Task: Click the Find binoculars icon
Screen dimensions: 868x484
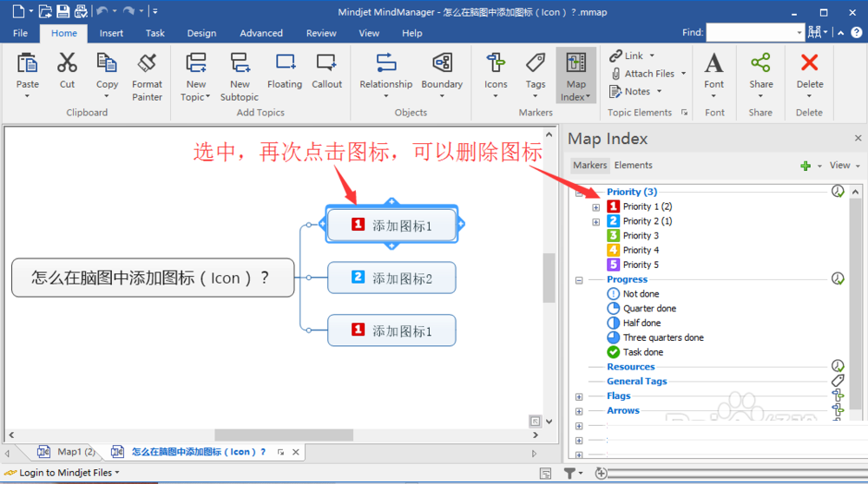Action: tap(814, 33)
